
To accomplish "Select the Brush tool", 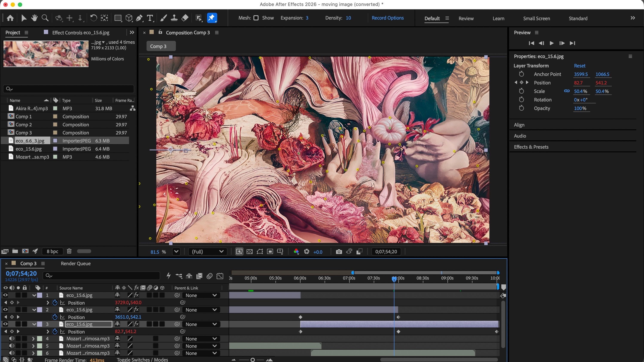I will 163,18.
